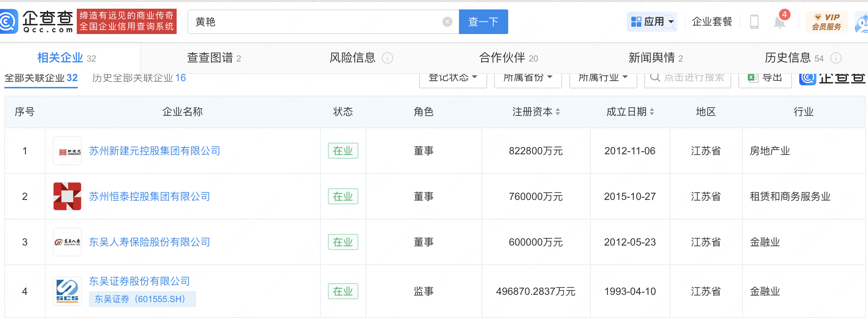The image size is (868, 318).
Task: Click the 风险信息 info circle icon
Action: [x=387, y=58]
